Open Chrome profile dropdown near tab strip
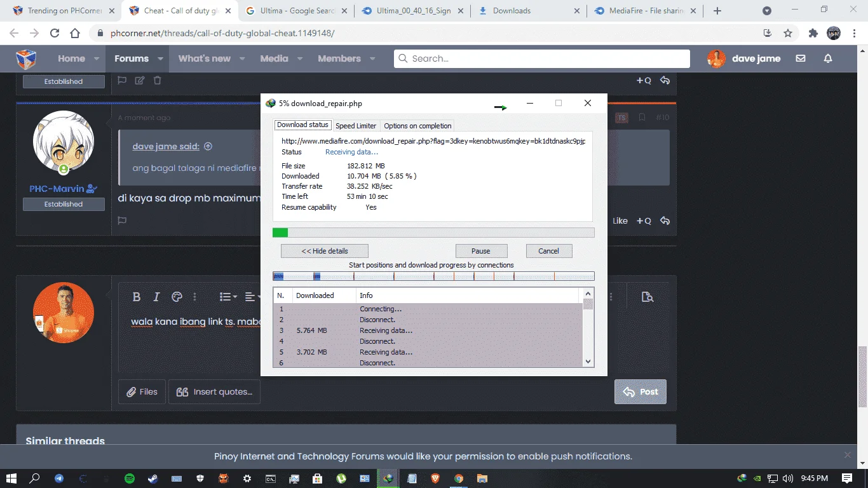This screenshot has height=488, width=868. pos(767,11)
